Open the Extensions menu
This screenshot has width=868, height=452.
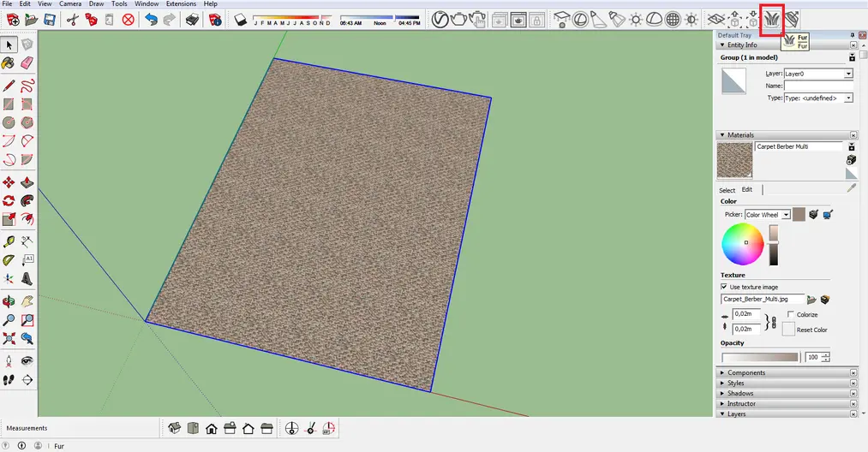(181, 4)
